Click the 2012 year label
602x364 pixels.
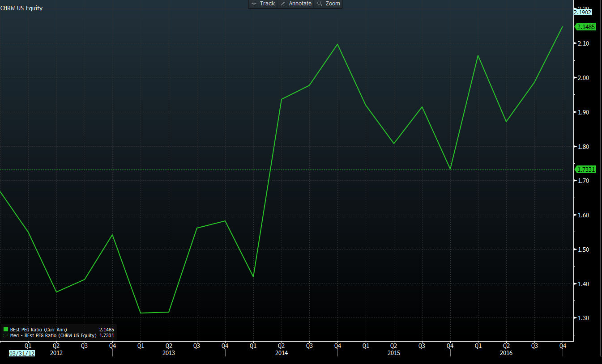56,353
